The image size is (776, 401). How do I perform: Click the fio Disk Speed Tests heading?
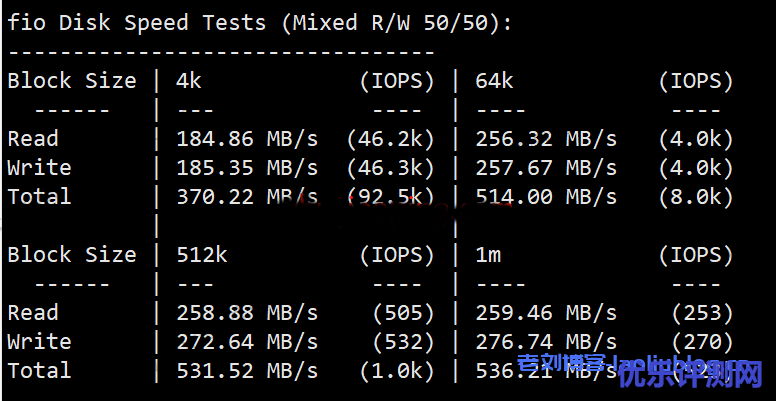(260, 23)
